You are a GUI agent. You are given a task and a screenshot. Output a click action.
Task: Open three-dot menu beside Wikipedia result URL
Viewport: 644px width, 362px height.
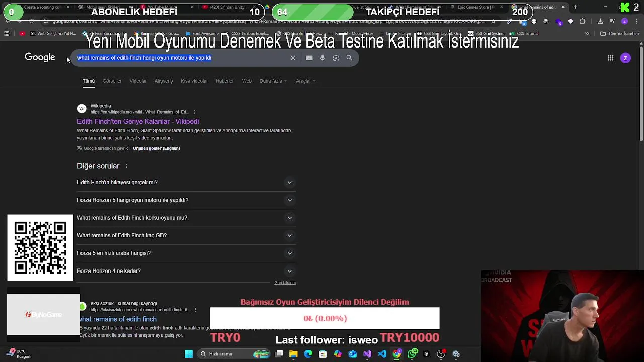[x=194, y=112]
